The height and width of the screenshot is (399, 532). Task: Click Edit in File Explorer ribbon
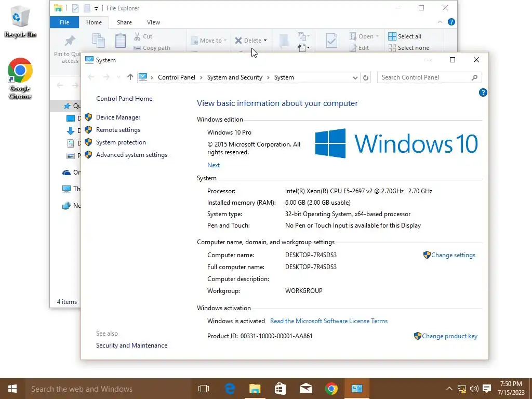(x=360, y=48)
